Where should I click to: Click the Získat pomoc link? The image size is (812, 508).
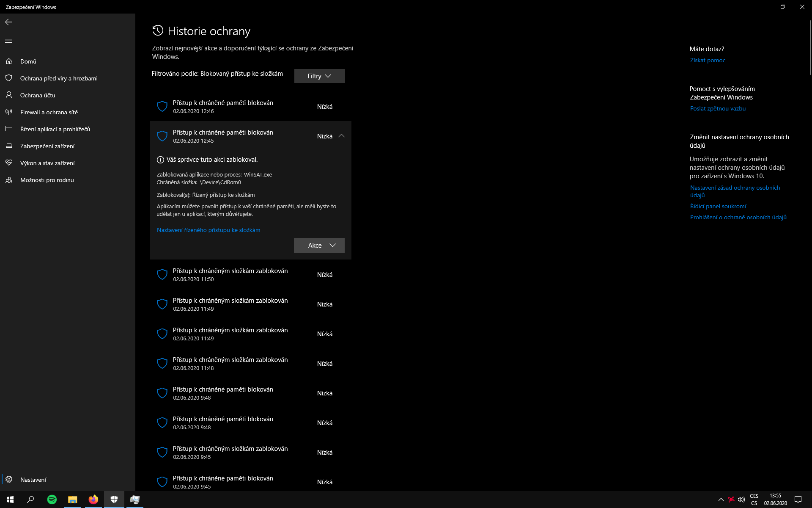click(x=708, y=60)
